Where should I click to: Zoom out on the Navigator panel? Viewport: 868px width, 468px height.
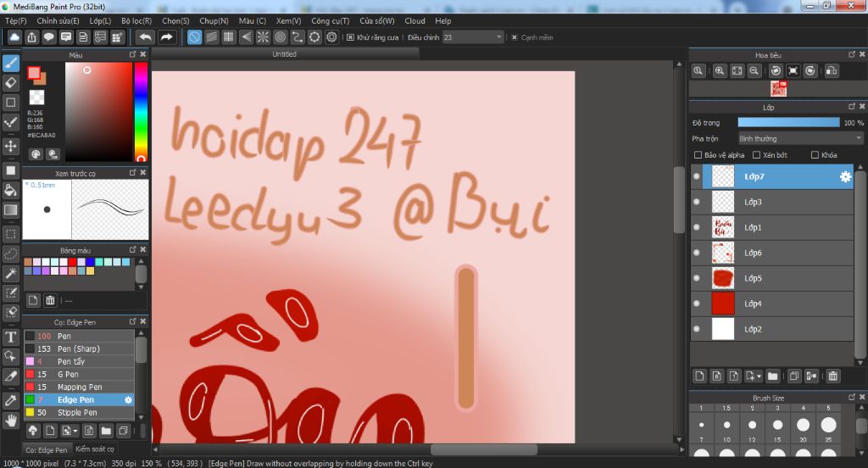click(754, 71)
